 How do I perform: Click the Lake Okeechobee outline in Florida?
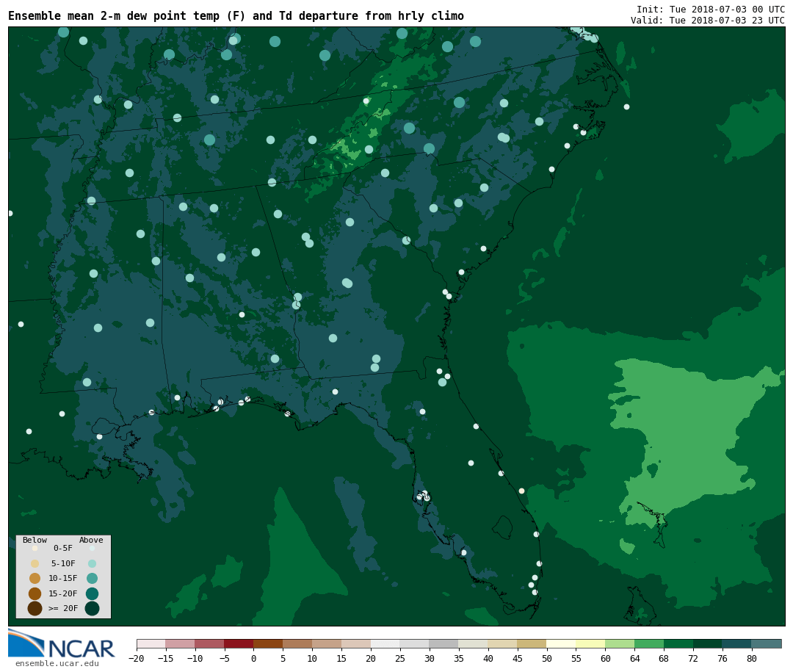point(502,527)
